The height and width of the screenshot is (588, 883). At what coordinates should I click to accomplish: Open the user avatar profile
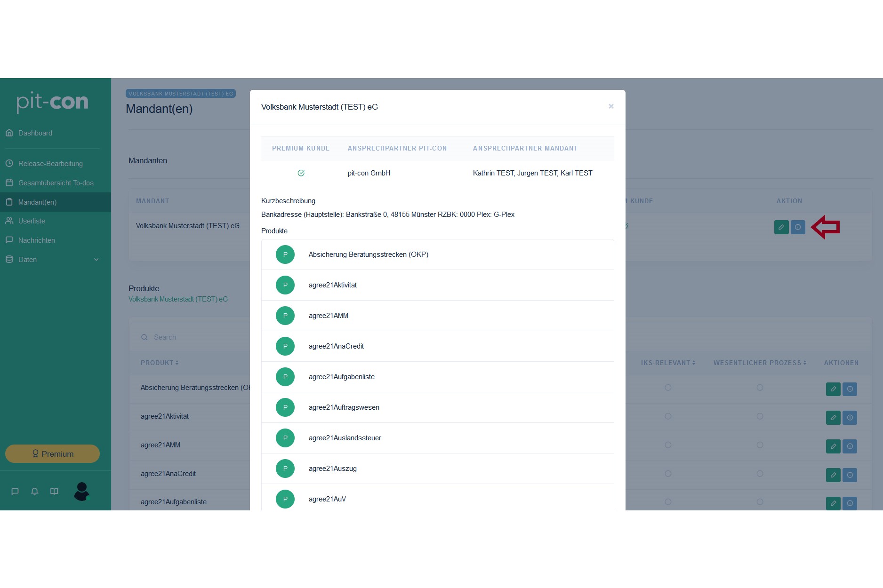click(x=82, y=492)
